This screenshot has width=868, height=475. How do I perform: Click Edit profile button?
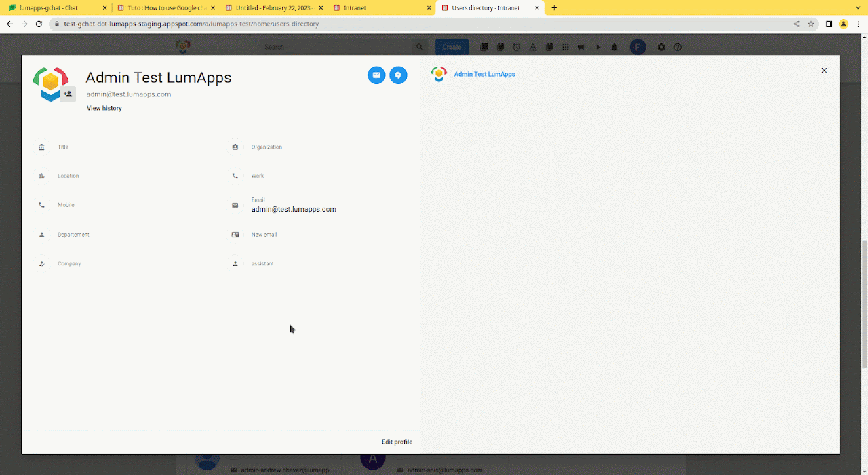click(x=397, y=442)
